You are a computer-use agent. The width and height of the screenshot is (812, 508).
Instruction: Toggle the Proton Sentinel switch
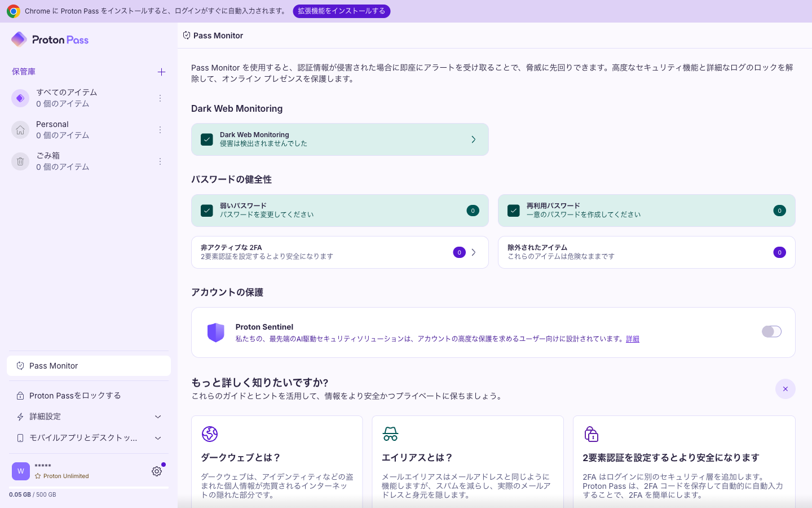[x=771, y=332]
